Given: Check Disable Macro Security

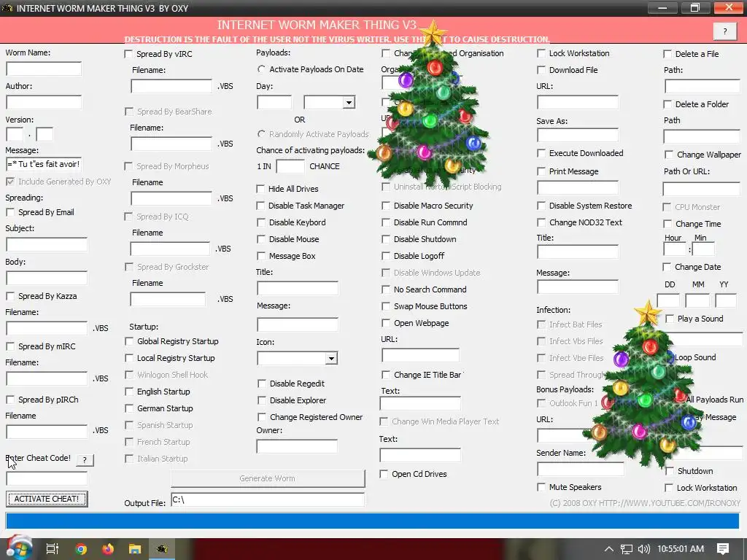Looking at the screenshot, I should tap(386, 206).
